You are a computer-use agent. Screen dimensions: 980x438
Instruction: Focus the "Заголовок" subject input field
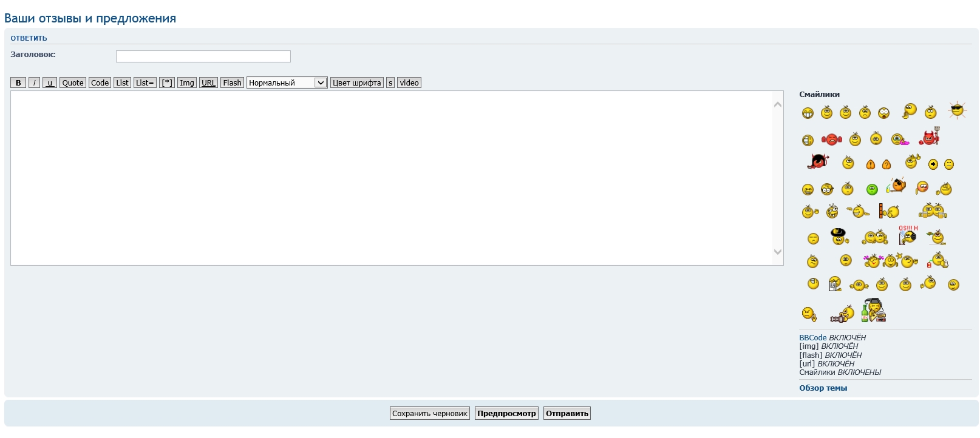[203, 56]
